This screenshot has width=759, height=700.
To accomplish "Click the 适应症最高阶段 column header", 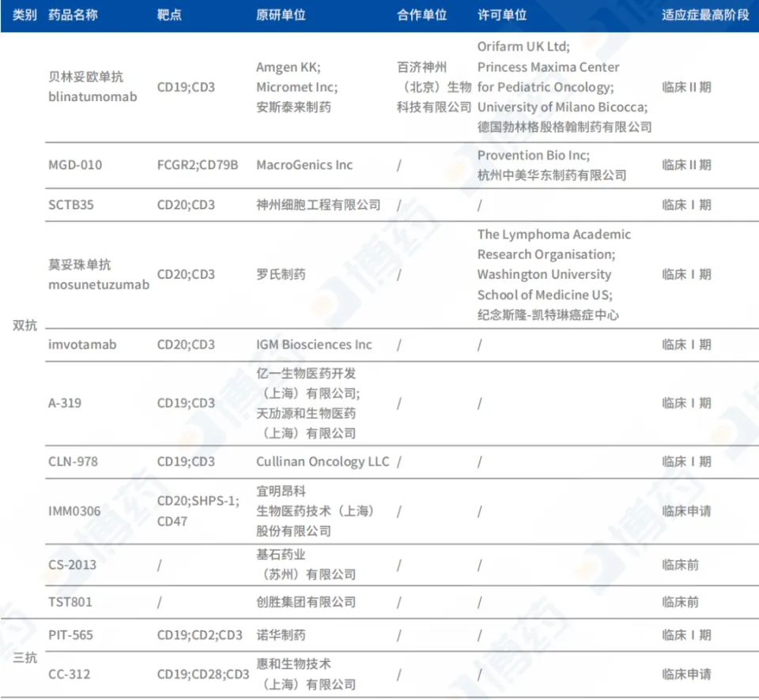I will click(x=705, y=15).
